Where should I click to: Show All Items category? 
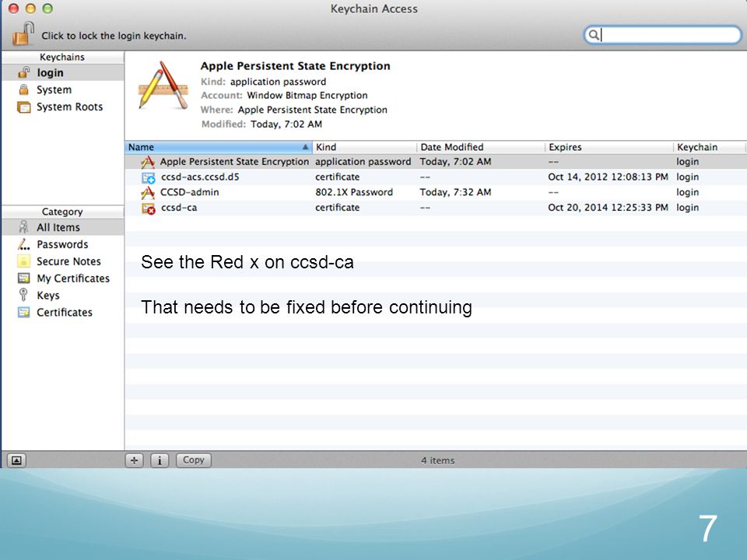click(63, 227)
